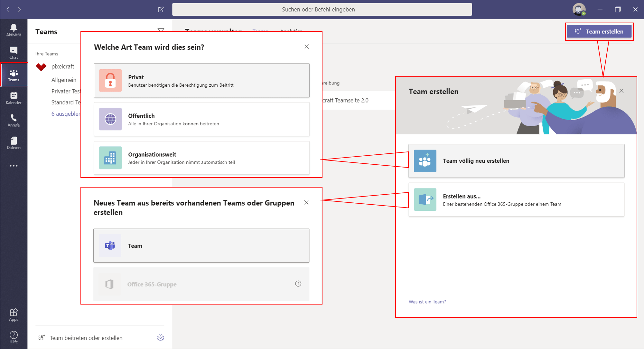This screenshot has width=644, height=349.
Task: Focus the 'Suchen oder Befehl eingeben' search box
Action: pyautogui.click(x=322, y=9)
